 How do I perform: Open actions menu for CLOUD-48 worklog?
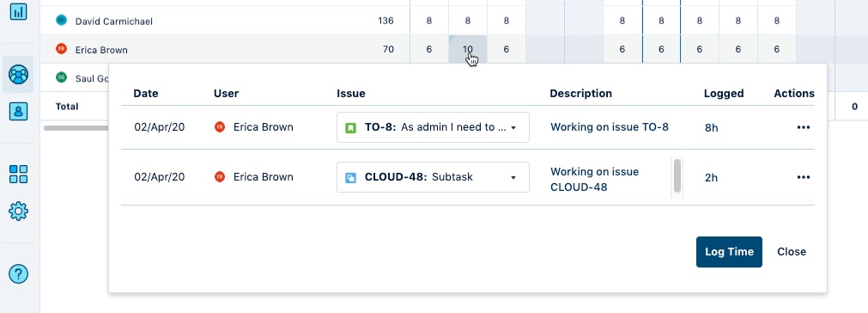[x=804, y=177]
